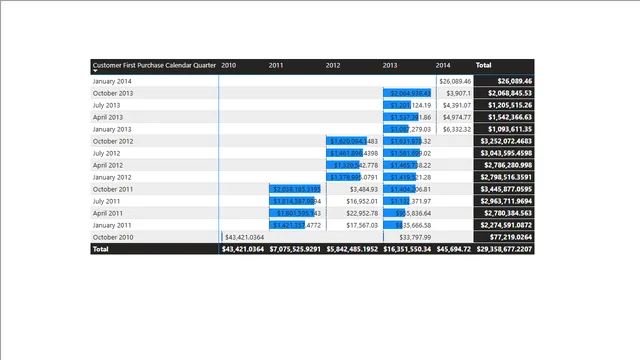This screenshot has height=360, width=640.
Task: Select the 2014 column header
Action: click(x=443, y=65)
